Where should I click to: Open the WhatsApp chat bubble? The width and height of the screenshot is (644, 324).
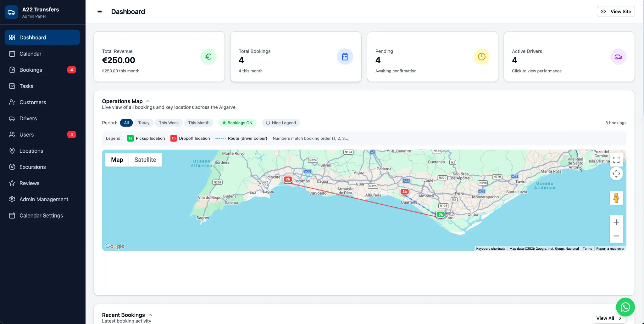pos(625,307)
